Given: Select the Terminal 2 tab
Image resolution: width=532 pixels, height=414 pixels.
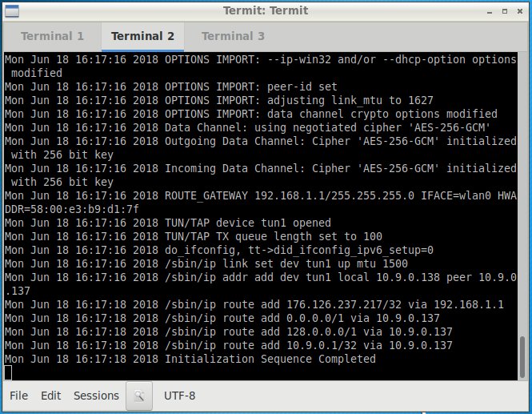Looking at the screenshot, I should coord(142,36).
